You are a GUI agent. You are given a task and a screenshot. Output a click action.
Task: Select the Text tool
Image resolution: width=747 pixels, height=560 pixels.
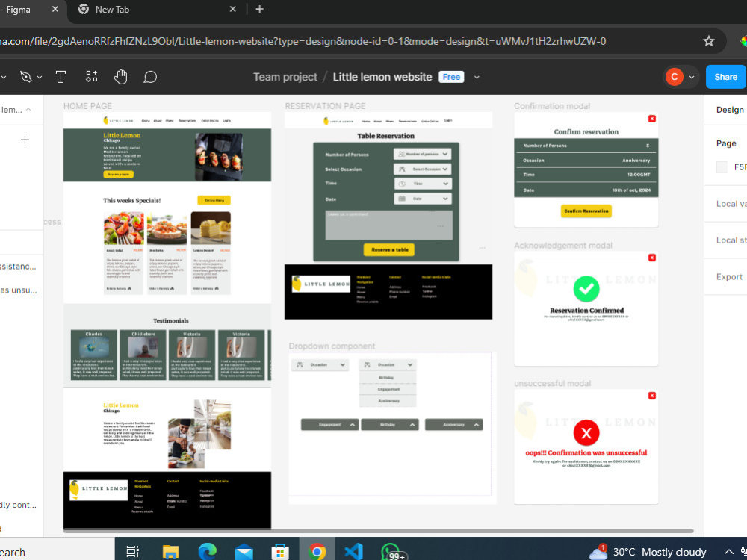point(61,77)
